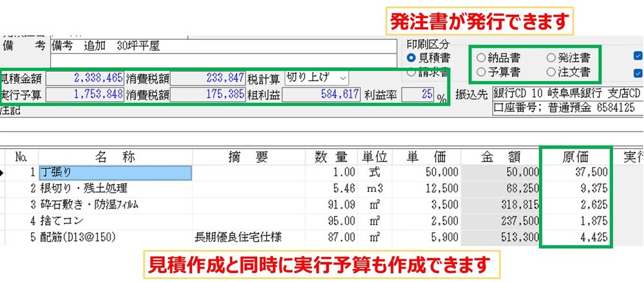
Task: Click the 単位 column header
Action: (x=375, y=157)
